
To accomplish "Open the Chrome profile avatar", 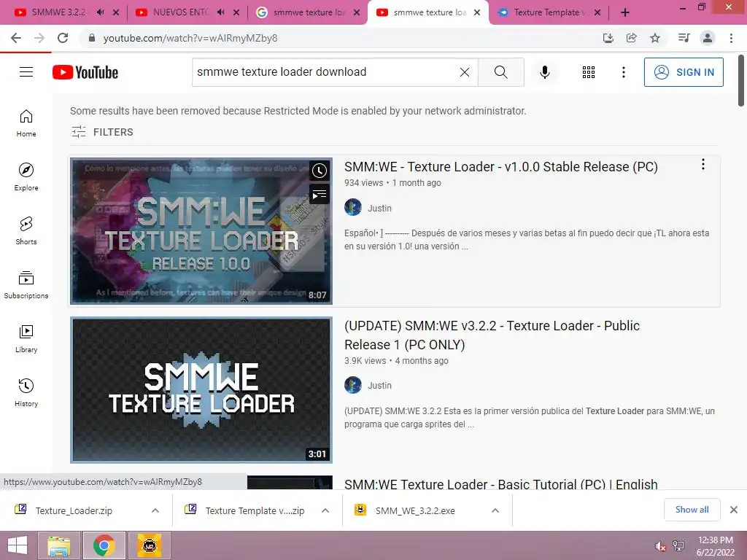I will [708, 38].
